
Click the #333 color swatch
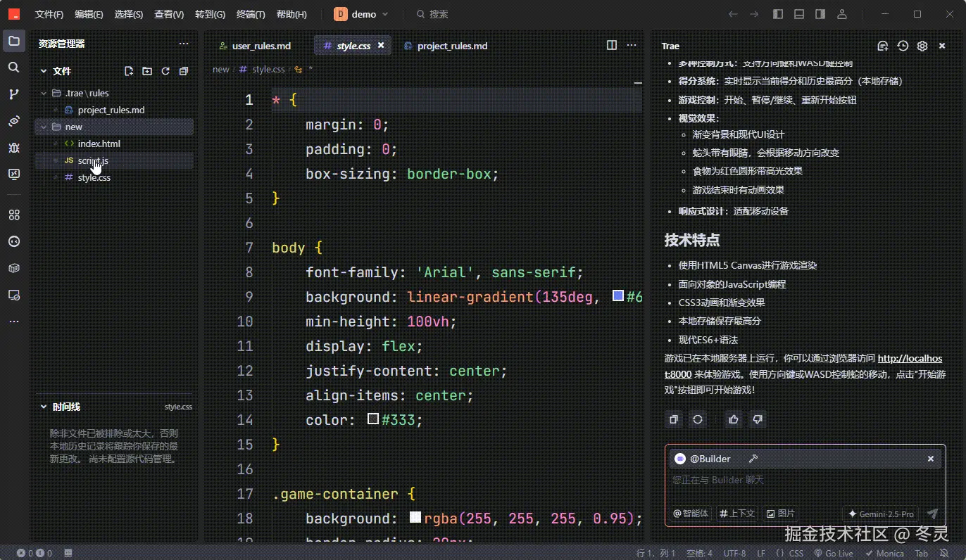pyautogui.click(x=374, y=419)
